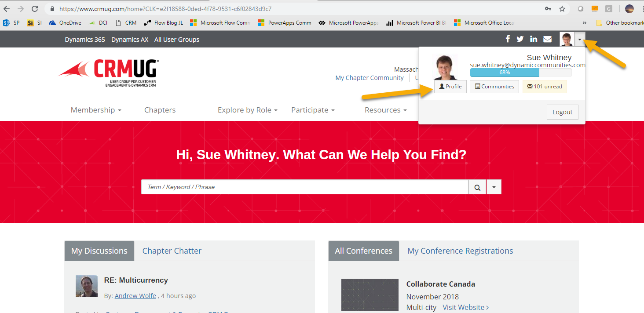Click the Logout button

[x=562, y=112]
